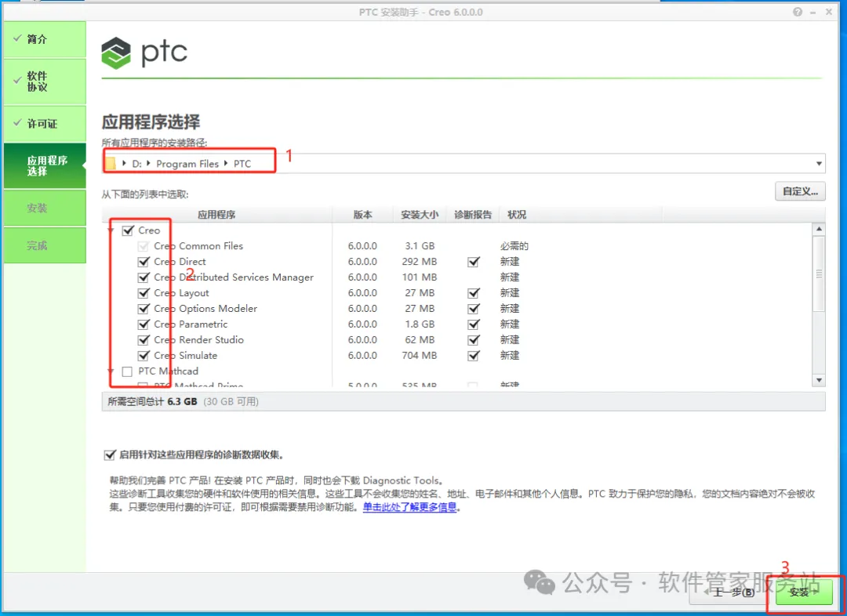This screenshot has width=847, height=616.
Task: Click scroll down arrow of application list
Action: pyautogui.click(x=819, y=380)
